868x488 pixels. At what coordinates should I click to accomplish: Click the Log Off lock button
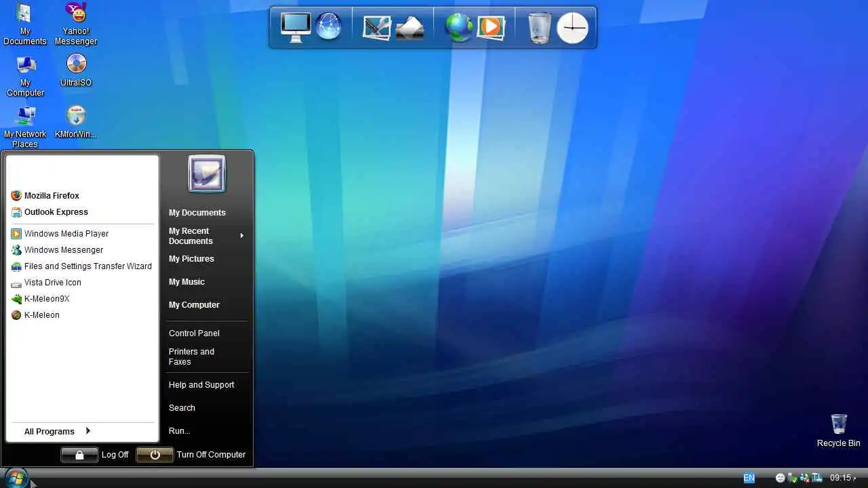click(x=79, y=455)
